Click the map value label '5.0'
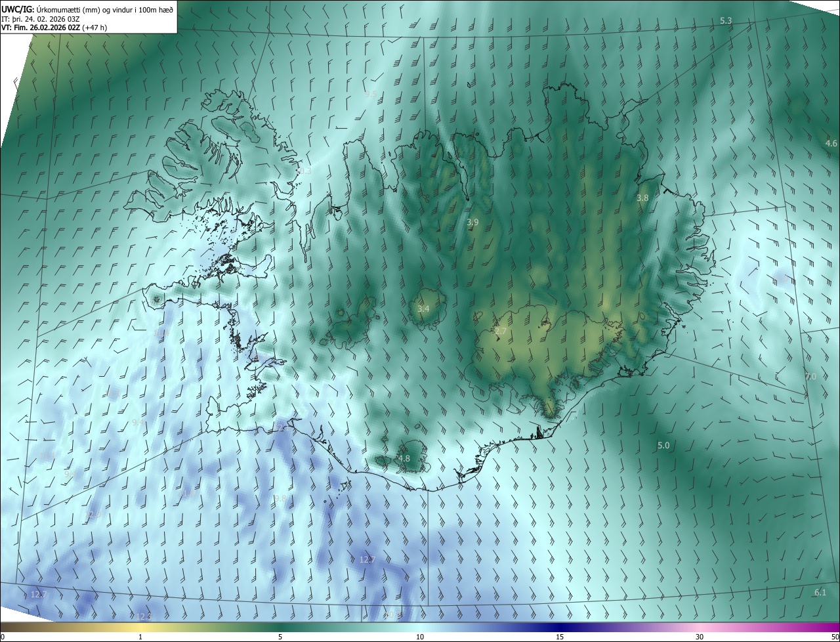The height and width of the screenshot is (642, 840). coord(663,445)
